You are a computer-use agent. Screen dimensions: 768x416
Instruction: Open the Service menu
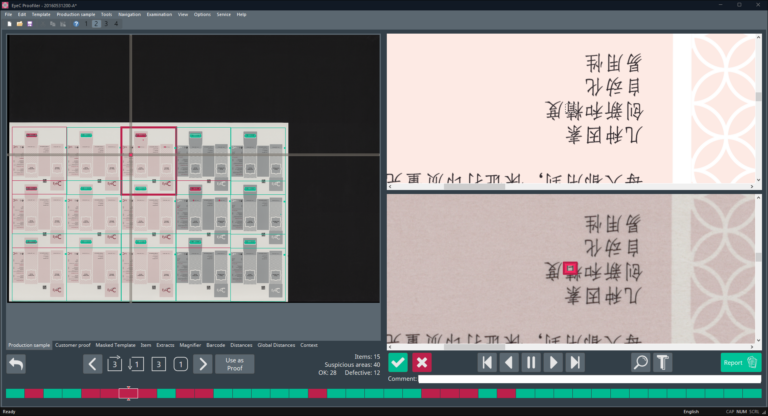tap(223, 15)
